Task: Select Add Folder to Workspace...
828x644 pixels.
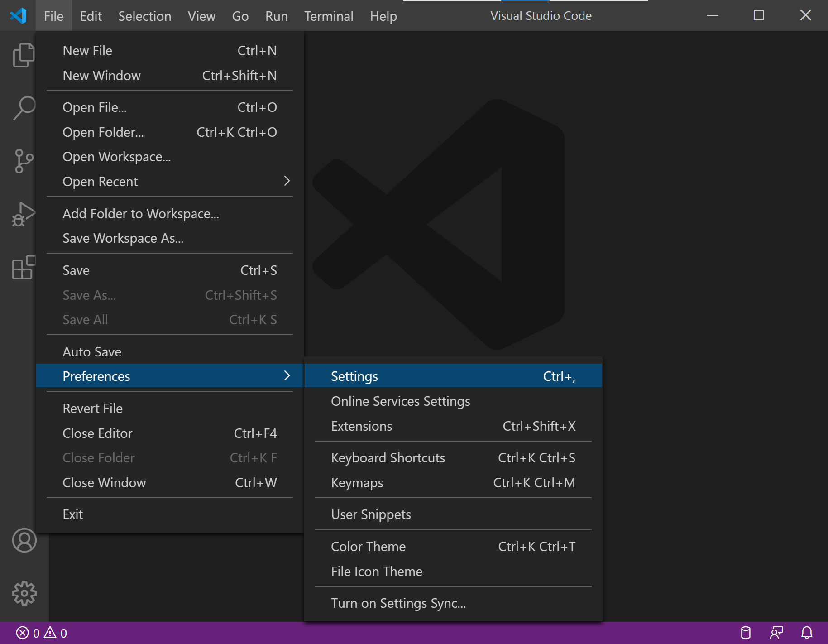Action: [170, 214]
